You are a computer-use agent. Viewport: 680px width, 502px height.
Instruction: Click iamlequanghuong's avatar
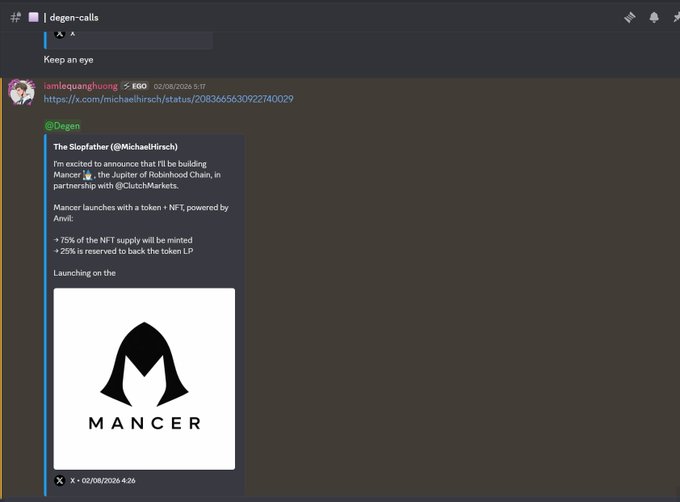[22, 92]
